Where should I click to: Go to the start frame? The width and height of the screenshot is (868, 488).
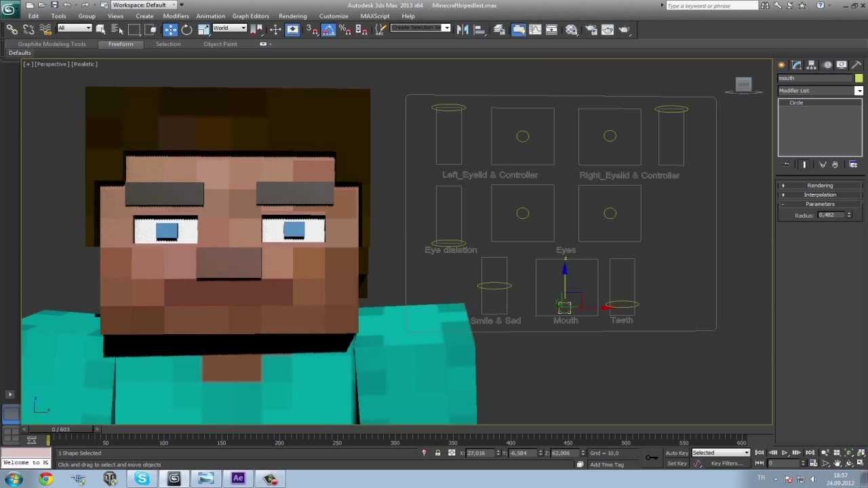pos(759,453)
